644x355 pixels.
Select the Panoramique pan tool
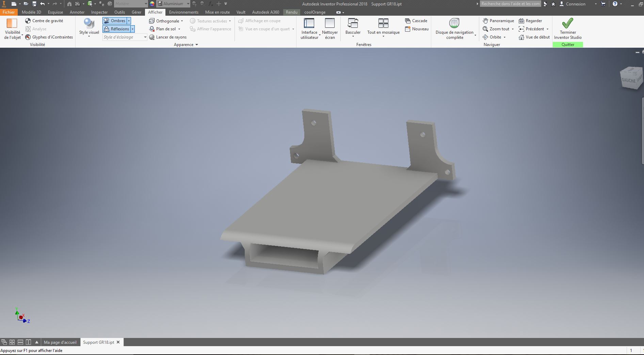(x=498, y=21)
